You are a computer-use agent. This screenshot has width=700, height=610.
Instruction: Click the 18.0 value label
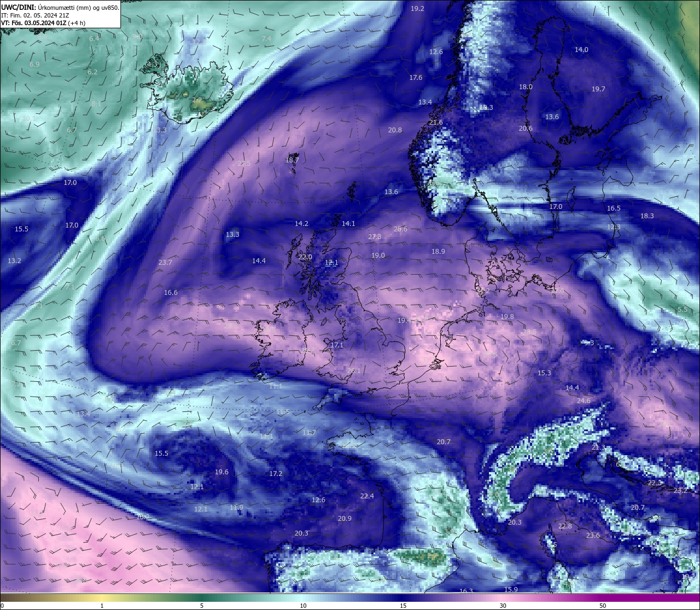click(x=526, y=87)
